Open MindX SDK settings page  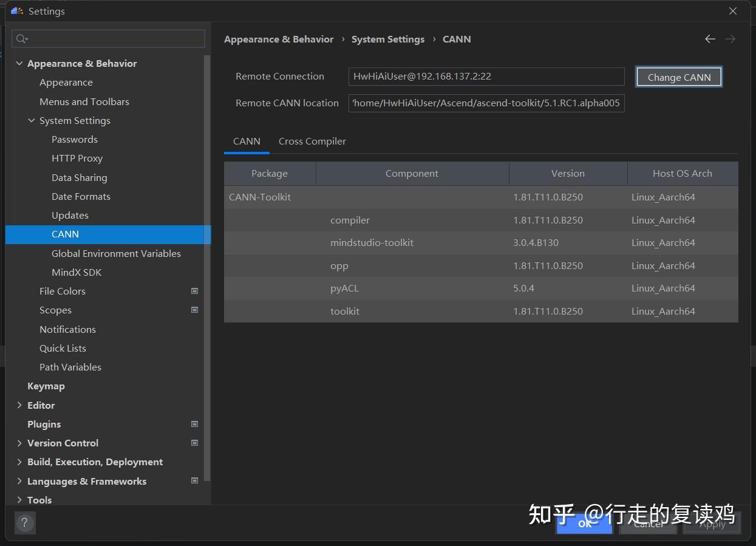coord(77,272)
